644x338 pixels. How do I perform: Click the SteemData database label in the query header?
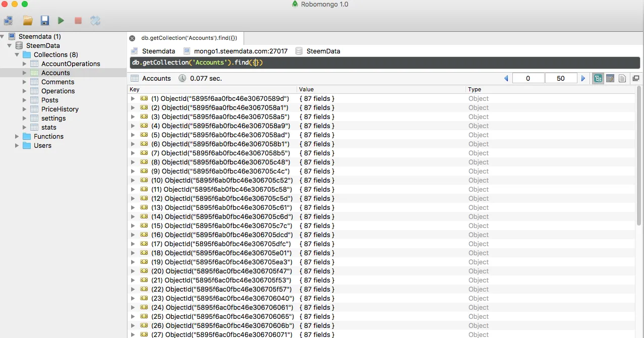click(323, 51)
